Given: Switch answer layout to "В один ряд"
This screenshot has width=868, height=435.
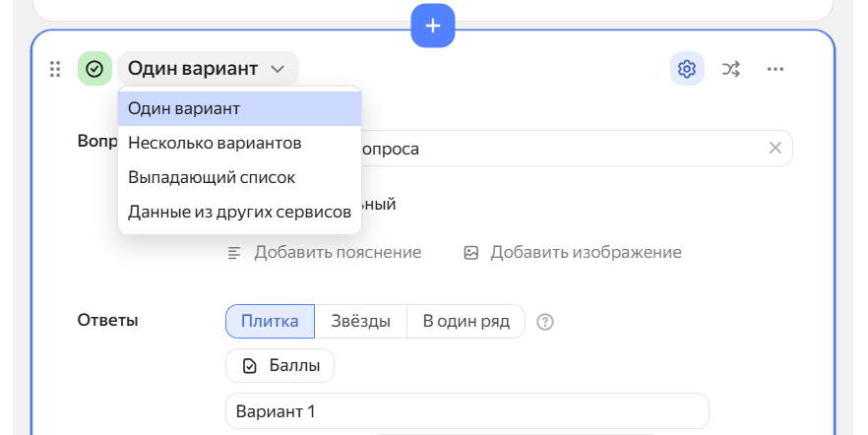Looking at the screenshot, I should coord(465,322).
